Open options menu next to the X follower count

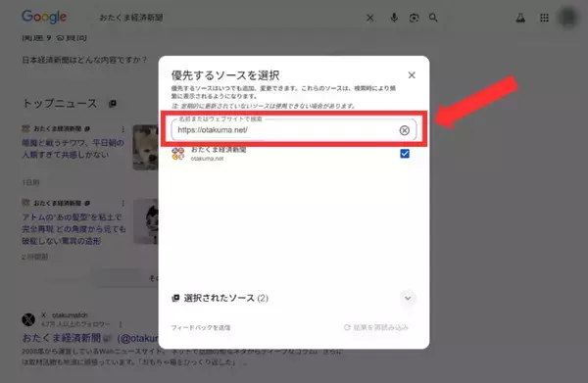(x=121, y=324)
